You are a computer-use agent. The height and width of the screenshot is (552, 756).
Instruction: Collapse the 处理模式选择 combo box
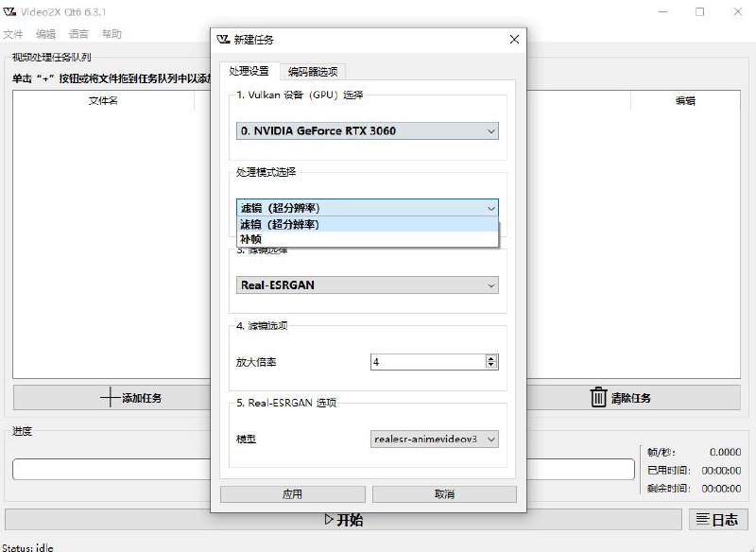click(x=491, y=208)
